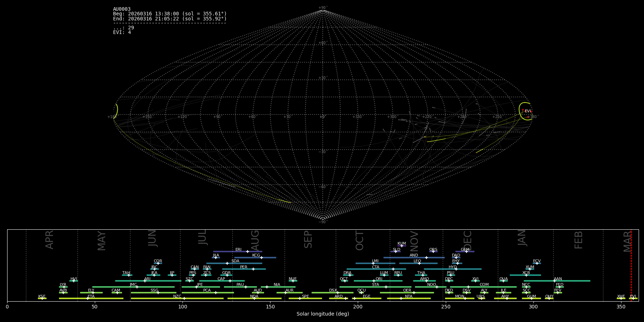Click the AU0003 station title text
Screen dimensions: 644x322
click(122, 9)
